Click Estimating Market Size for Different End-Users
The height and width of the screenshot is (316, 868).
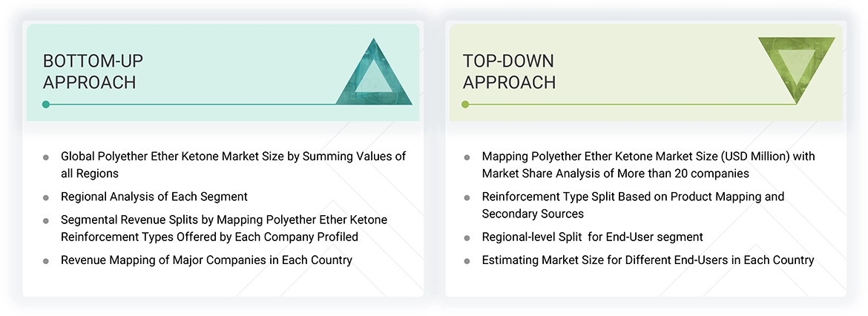pyautogui.click(x=648, y=260)
